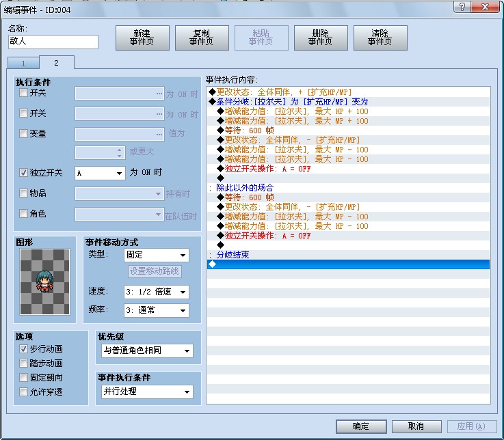Viewport: 504px width, 440px height.
Task: Open the 频率 3: 通常 dropdown
Action: pos(156,310)
